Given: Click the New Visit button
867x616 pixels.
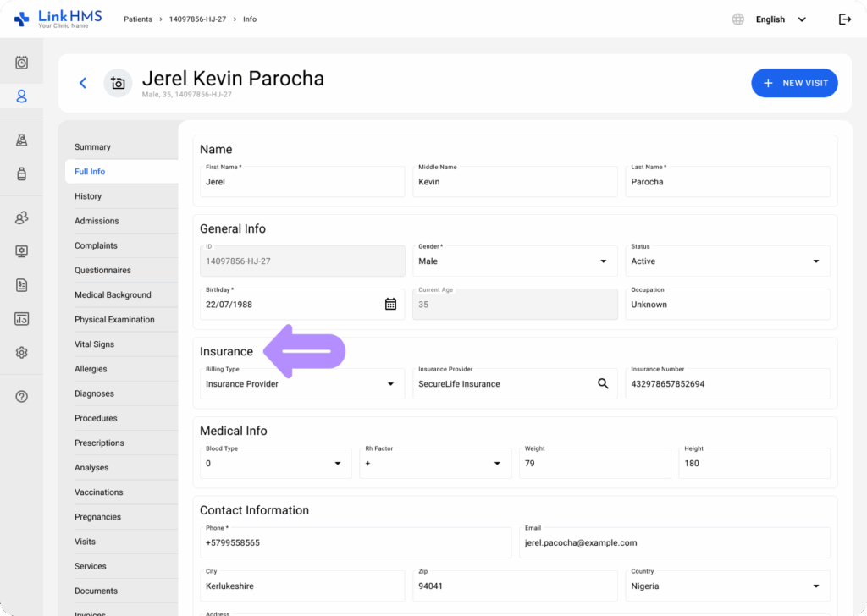Looking at the screenshot, I should [x=794, y=83].
